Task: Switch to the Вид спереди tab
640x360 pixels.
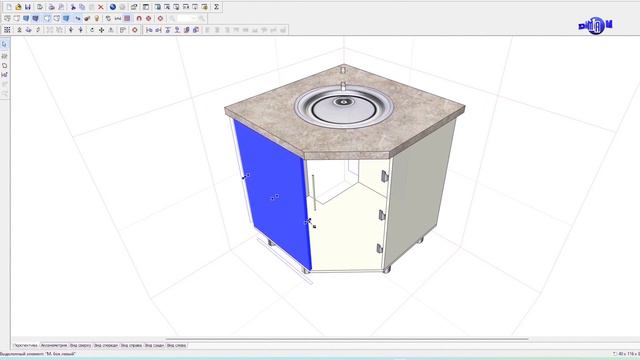Action: pos(106,345)
